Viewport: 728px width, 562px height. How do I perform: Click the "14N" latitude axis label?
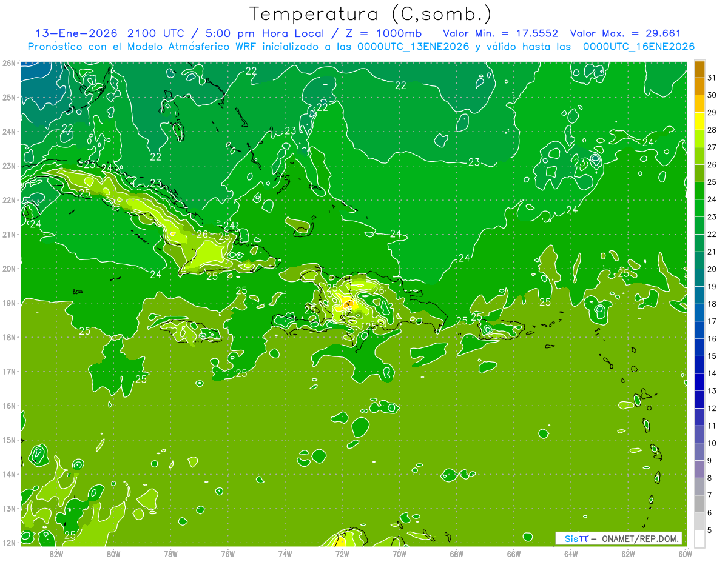coord(9,474)
